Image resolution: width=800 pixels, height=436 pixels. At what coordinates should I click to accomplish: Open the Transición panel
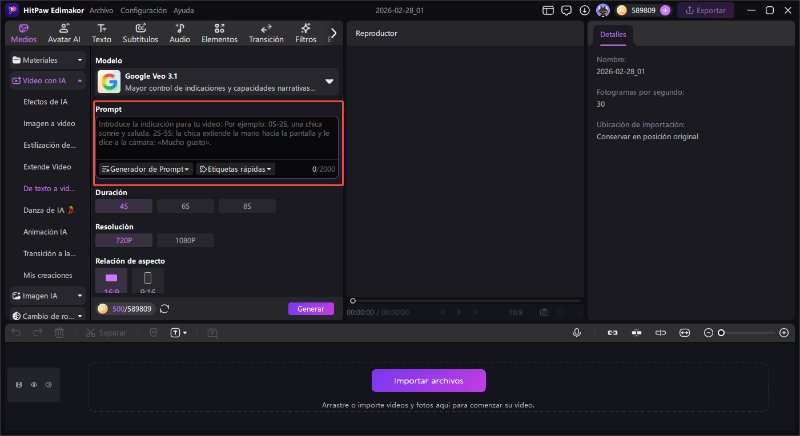[x=266, y=33]
